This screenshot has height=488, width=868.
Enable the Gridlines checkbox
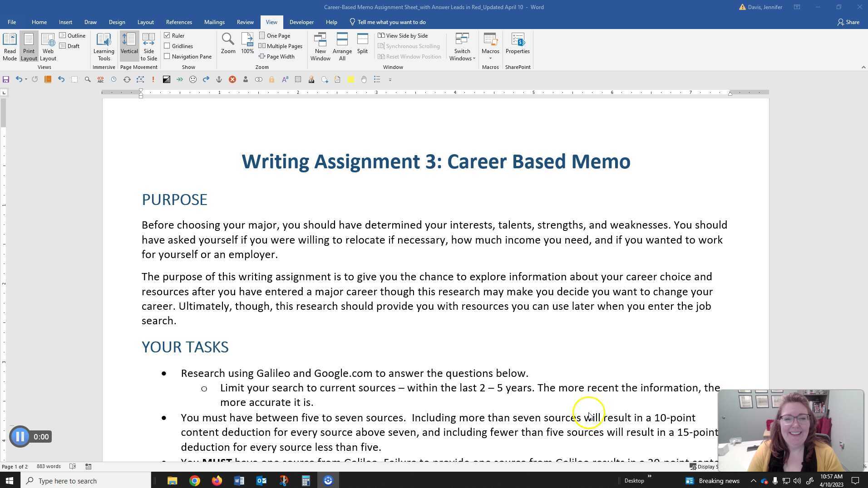coord(167,46)
